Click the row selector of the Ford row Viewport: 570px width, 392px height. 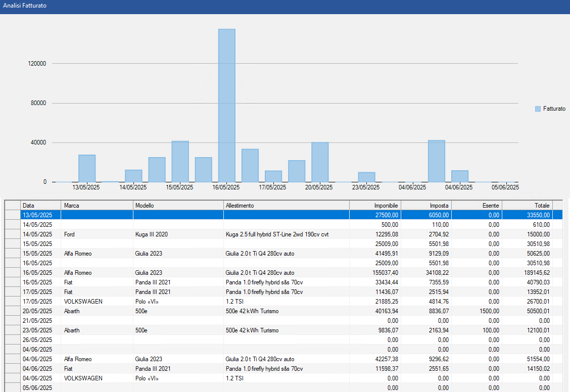[12, 234]
